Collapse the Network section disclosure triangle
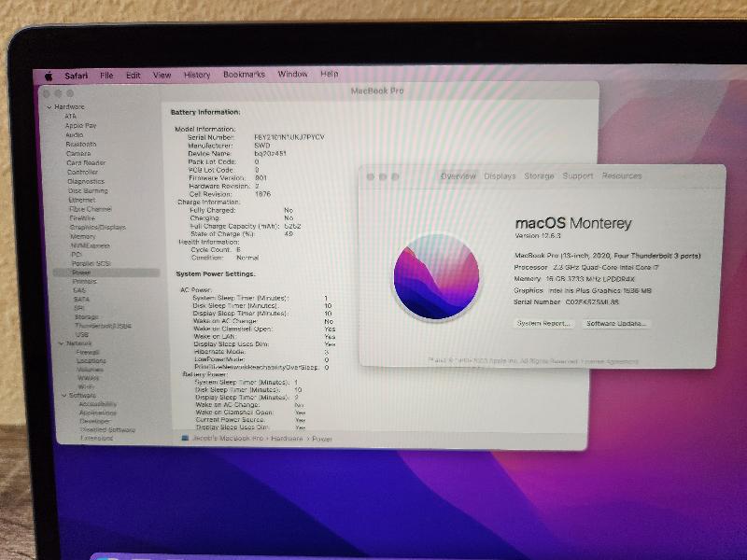Viewport: 747px width, 560px height. pyautogui.click(x=61, y=343)
